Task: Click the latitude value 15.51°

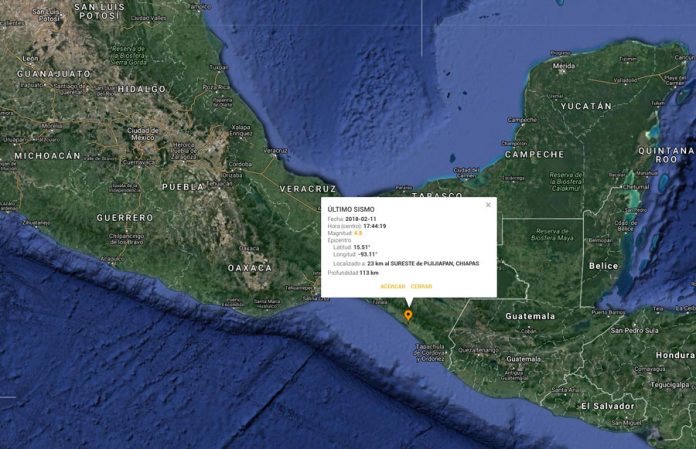Action: (362, 248)
